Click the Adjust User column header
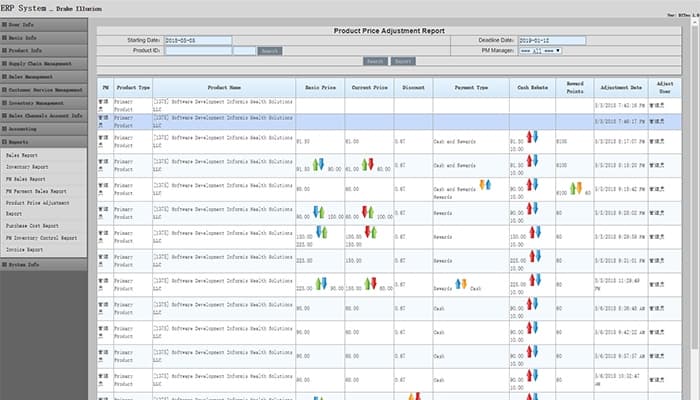This screenshot has height=400, width=700. [x=665, y=88]
